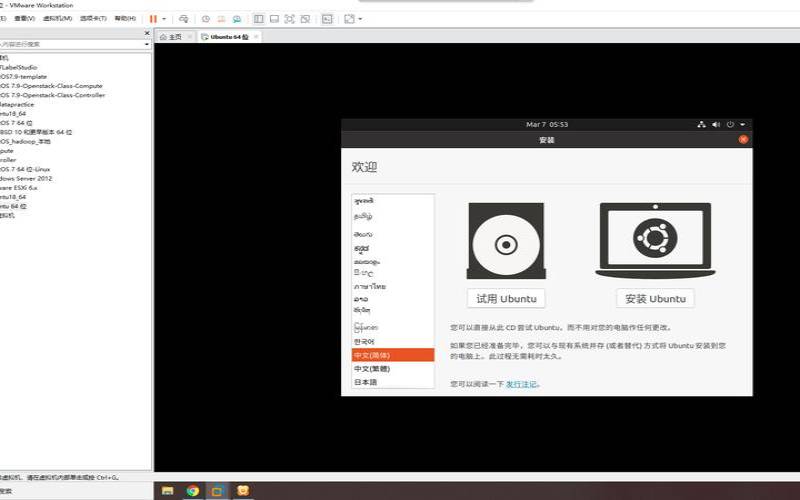Viewport: 800px width, 500px height.
Task: Click the Ubuntu network status icon
Action: coord(701,124)
